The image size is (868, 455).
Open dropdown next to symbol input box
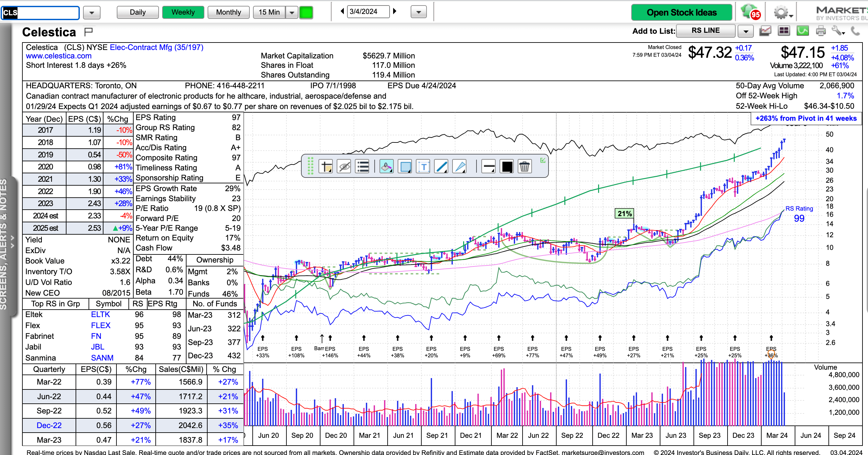pyautogui.click(x=92, y=13)
